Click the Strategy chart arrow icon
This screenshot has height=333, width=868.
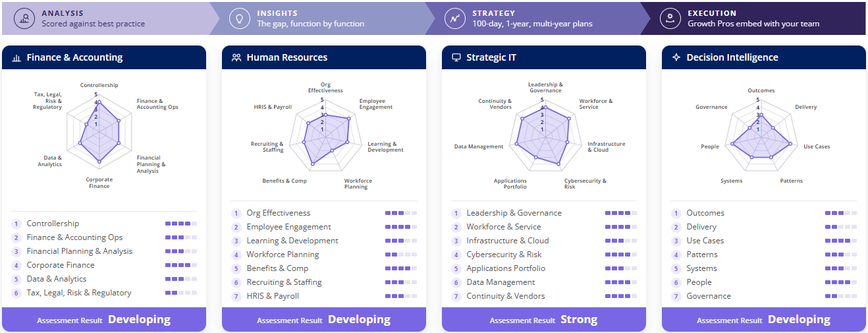[455, 18]
